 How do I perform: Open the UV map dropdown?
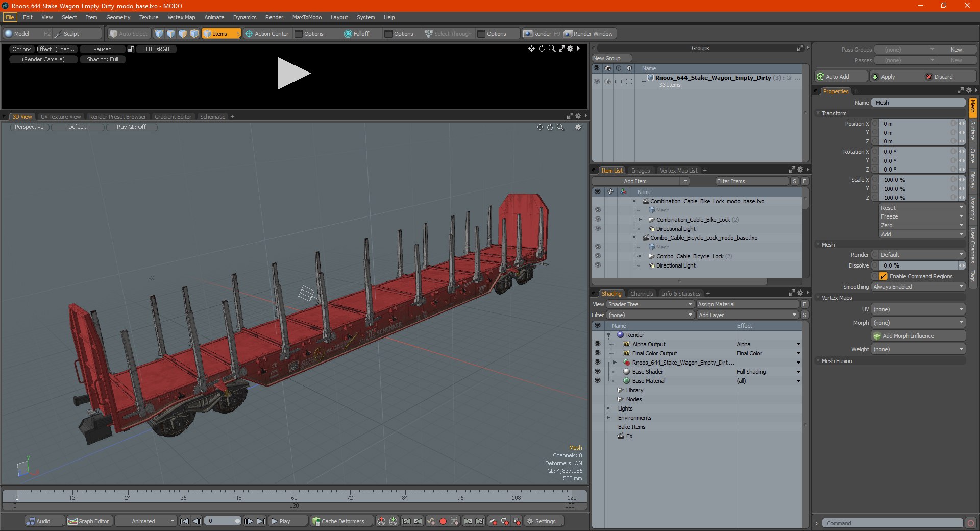pos(918,309)
